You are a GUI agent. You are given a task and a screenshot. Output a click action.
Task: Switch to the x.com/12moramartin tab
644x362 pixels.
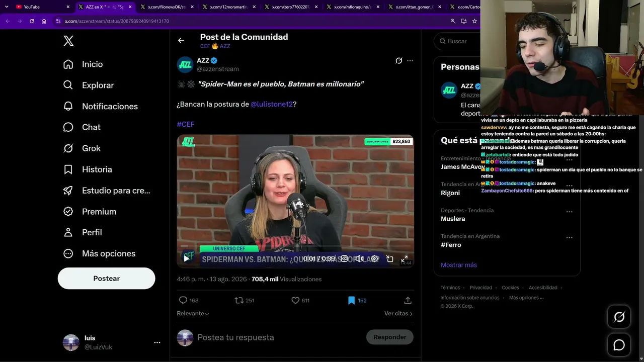tap(229, 7)
